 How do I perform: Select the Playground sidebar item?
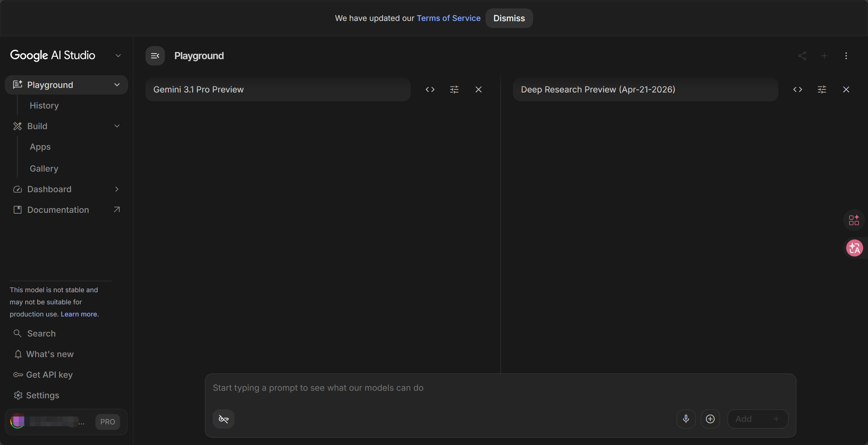pyautogui.click(x=66, y=85)
